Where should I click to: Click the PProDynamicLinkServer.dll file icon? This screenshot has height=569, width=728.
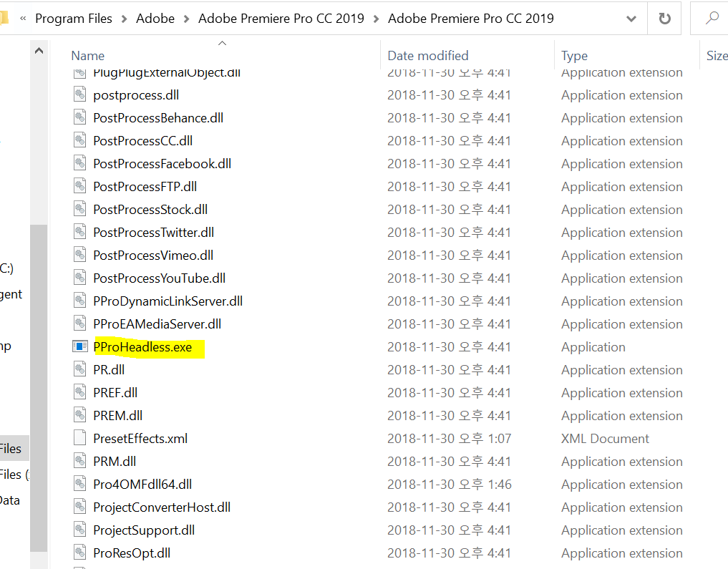click(x=80, y=301)
